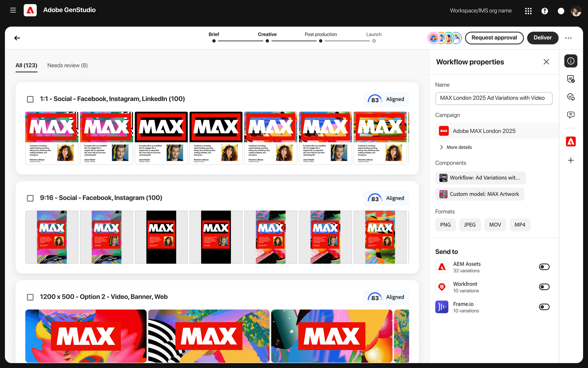Viewport: 588px width, 368px height.
Task: Click the AEM Assets red logo icon
Action: click(442, 267)
